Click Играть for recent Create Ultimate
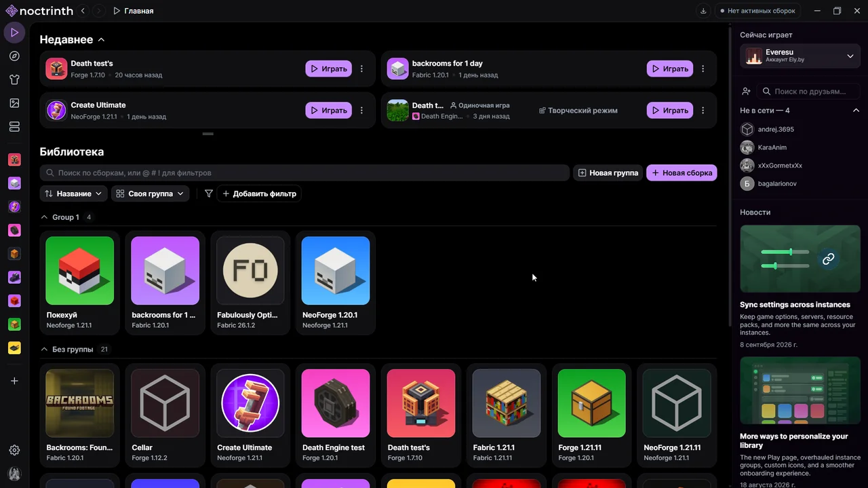The height and width of the screenshot is (488, 868). coord(329,110)
